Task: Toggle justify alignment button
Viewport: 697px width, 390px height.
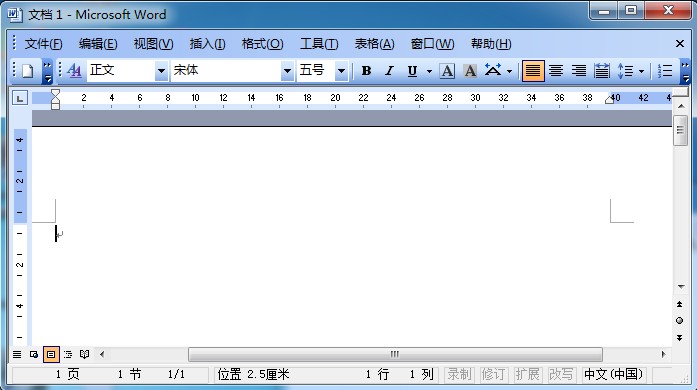Action: [533, 71]
